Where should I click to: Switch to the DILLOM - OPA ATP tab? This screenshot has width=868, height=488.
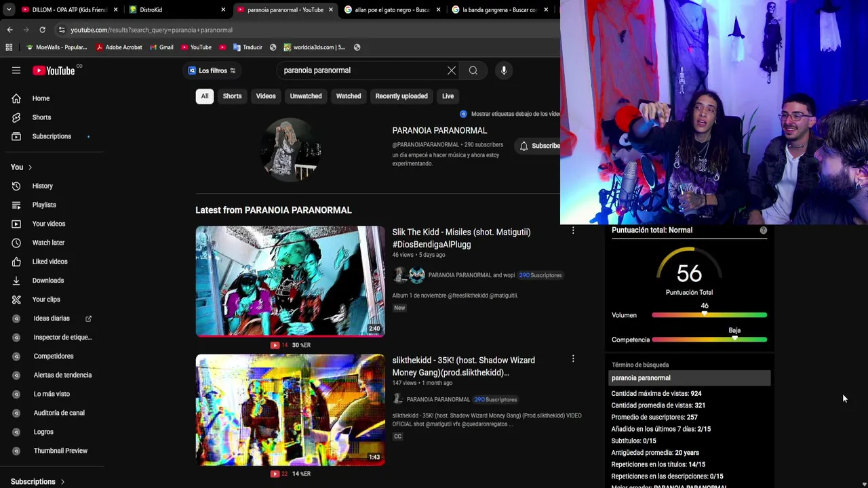(x=64, y=9)
